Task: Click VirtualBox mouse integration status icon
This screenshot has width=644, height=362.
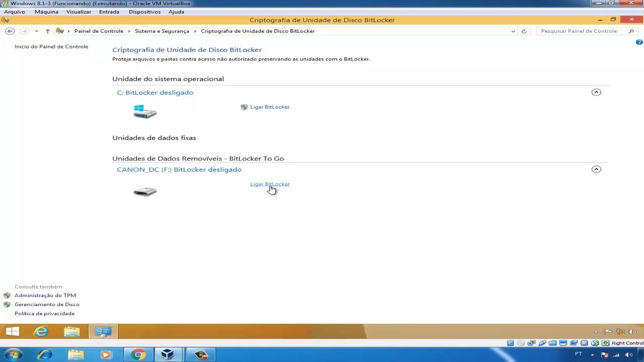Action: pos(595,343)
